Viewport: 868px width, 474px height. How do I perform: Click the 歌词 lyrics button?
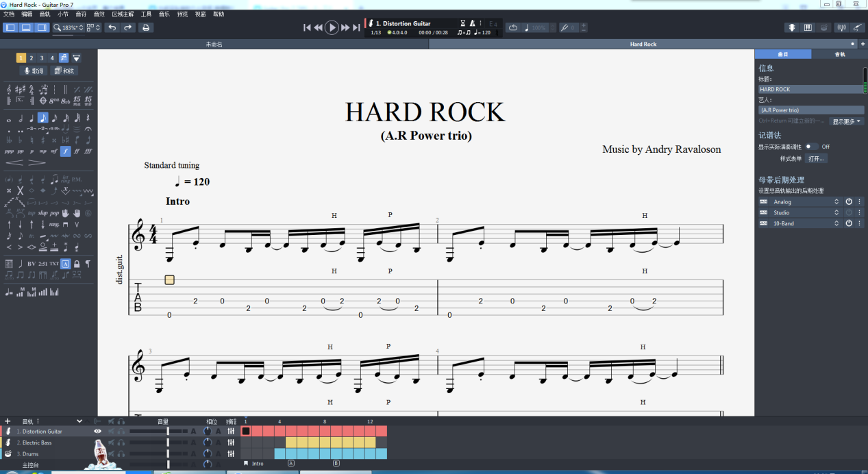34,71
